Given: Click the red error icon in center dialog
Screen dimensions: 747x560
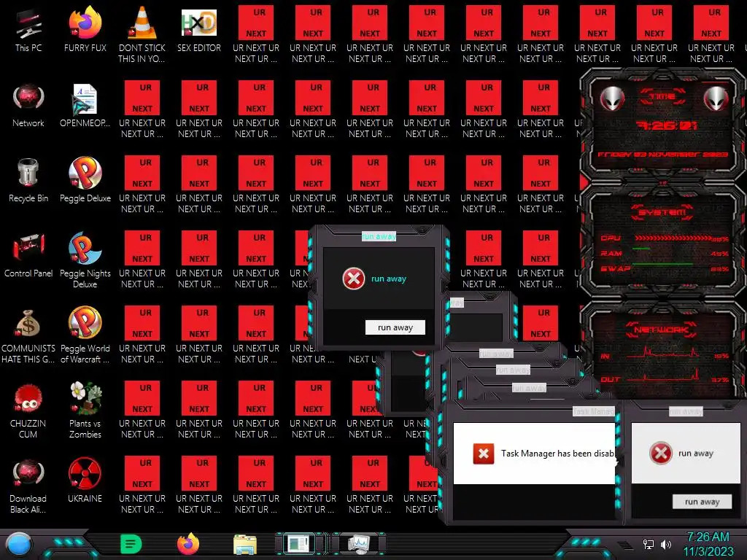Looking at the screenshot, I should click(x=354, y=279).
